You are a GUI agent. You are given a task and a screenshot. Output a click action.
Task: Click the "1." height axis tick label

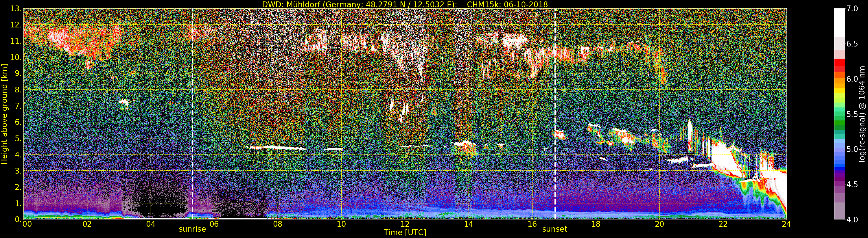click(18, 203)
